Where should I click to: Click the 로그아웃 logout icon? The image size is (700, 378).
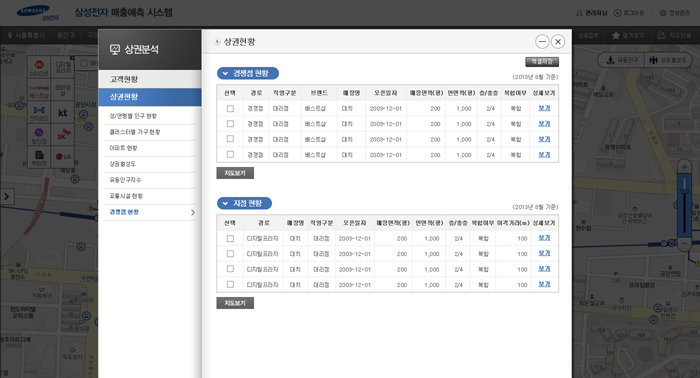(x=617, y=13)
